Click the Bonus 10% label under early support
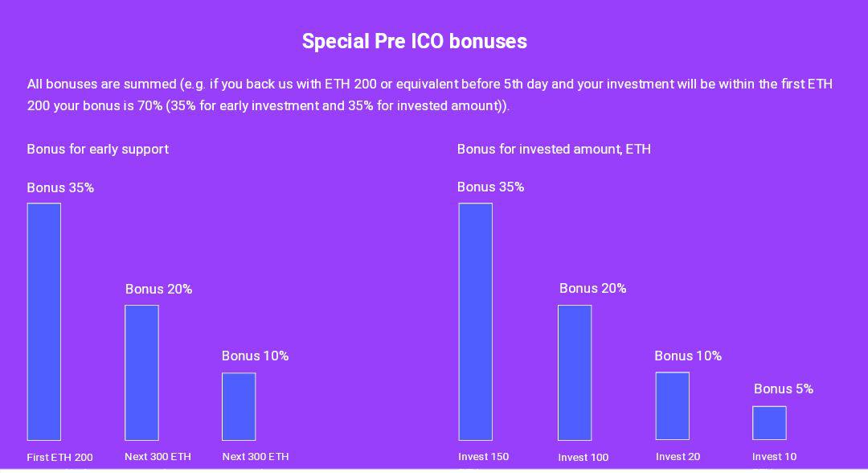 point(256,356)
